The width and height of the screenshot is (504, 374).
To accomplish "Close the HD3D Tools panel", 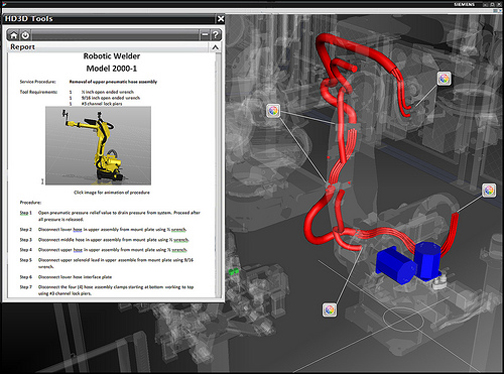I will pyautogui.click(x=221, y=19).
